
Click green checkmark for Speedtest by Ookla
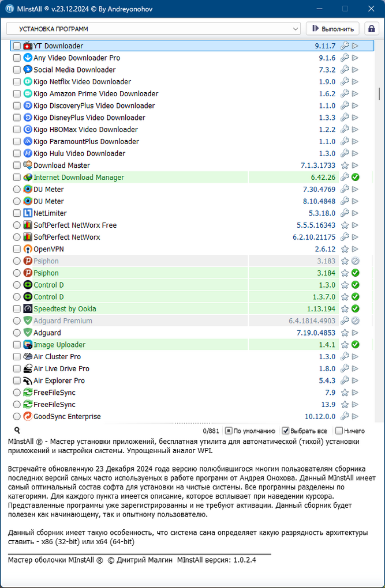pyautogui.click(x=356, y=308)
